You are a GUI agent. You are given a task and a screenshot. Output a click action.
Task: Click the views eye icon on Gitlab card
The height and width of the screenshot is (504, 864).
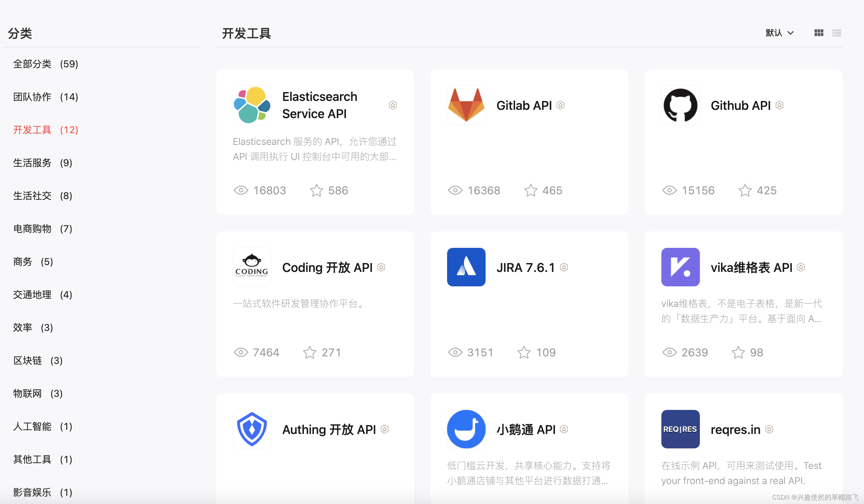(x=455, y=190)
